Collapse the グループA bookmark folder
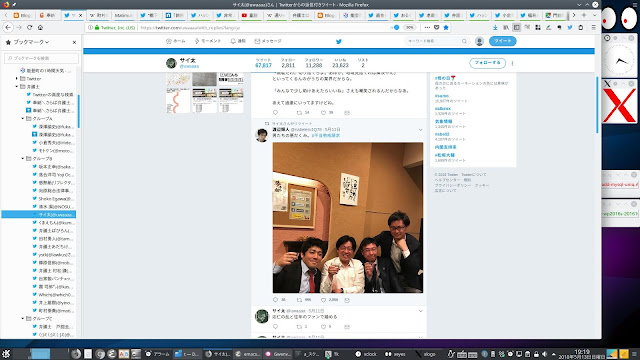This screenshot has width=640, height=360. click(23, 118)
